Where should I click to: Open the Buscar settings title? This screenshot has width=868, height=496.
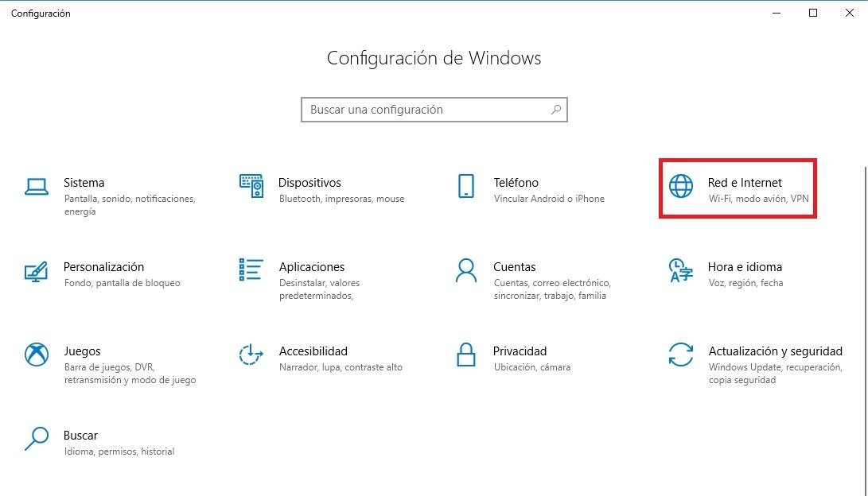tap(80, 435)
